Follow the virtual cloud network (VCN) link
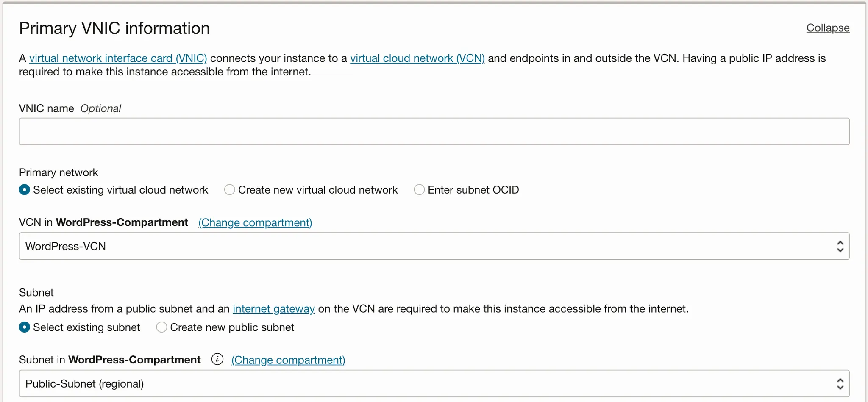Viewport: 868px width, 402px height. point(417,58)
